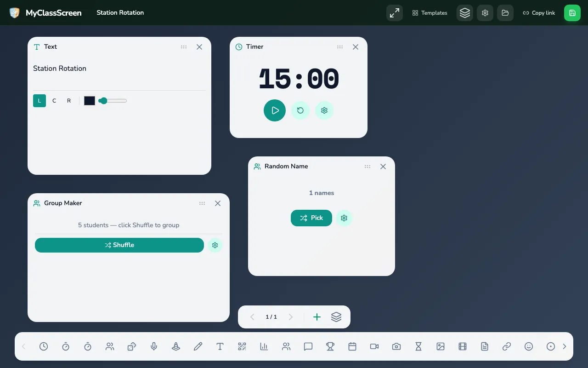Add the speech bubble widget
Screen dimensions: 588x368
[x=308, y=346]
